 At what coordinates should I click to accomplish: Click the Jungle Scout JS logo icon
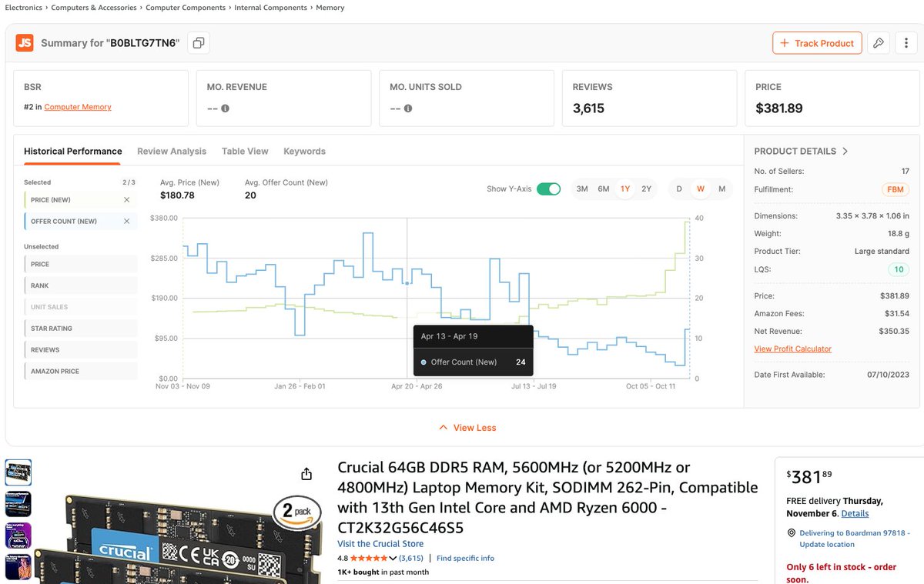25,43
